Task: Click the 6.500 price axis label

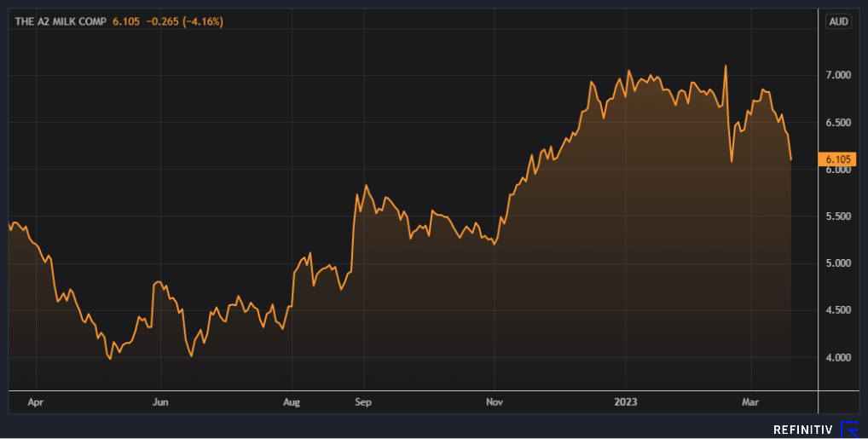Action: point(838,123)
